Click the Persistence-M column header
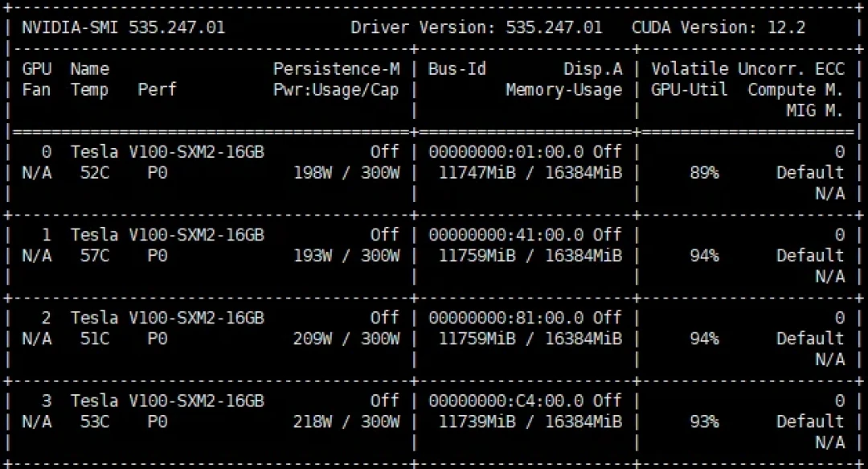The height and width of the screenshot is (469, 868). coord(337,68)
